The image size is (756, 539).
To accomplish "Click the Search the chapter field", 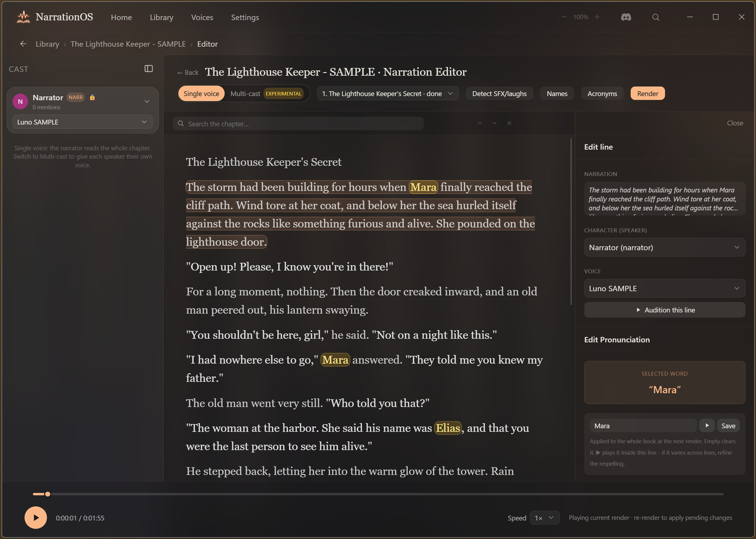I will (x=298, y=124).
